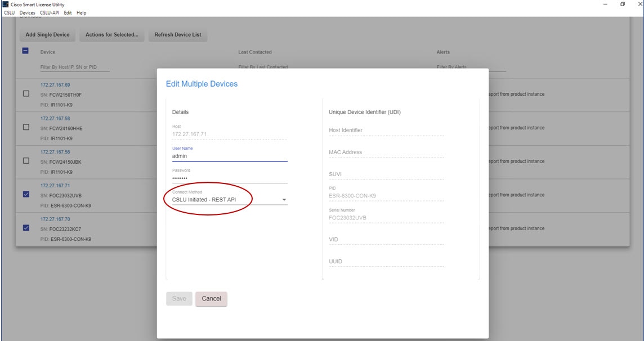
Task: Check the box for device FCW24160HHE
Action: tap(26, 127)
